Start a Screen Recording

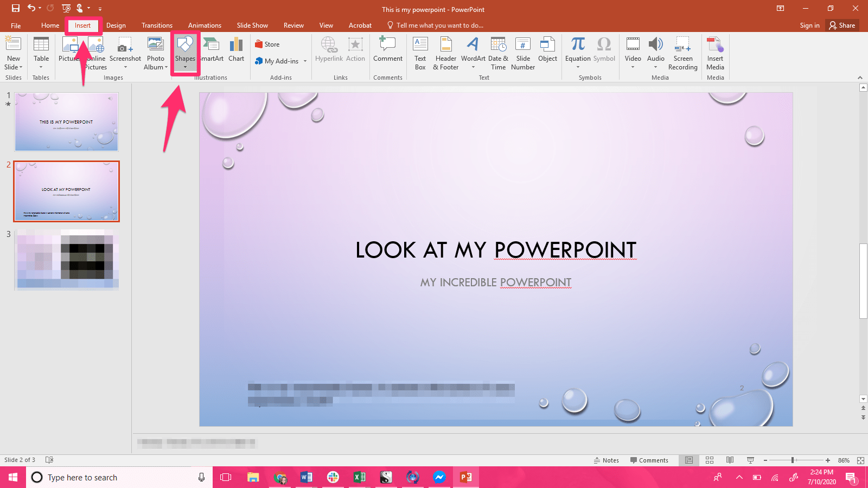click(x=683, y=53)
